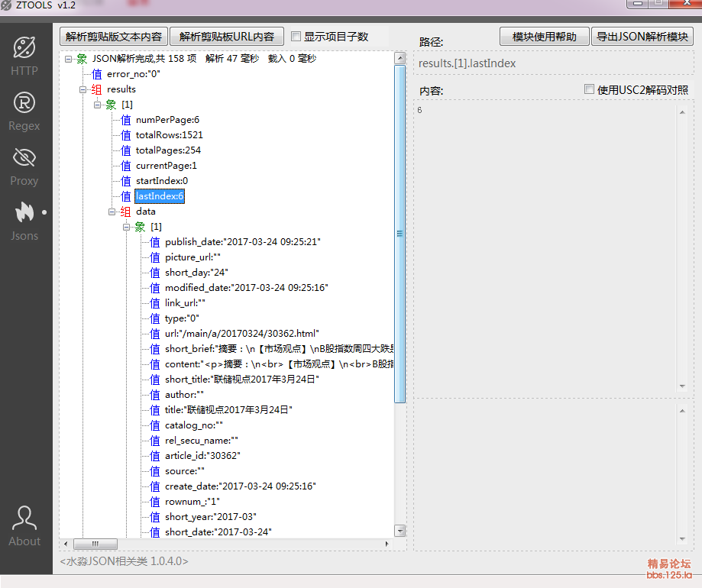
Task: Click 解析剪贴版文本内容 button
Action: point(114,37)
